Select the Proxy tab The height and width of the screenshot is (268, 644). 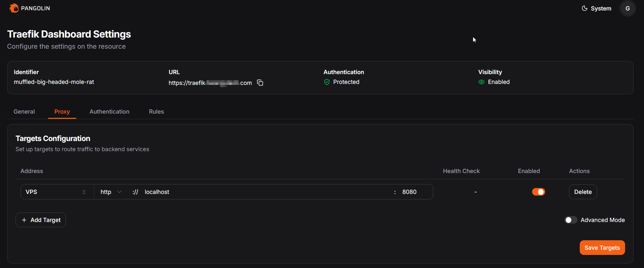click(62, 112)
